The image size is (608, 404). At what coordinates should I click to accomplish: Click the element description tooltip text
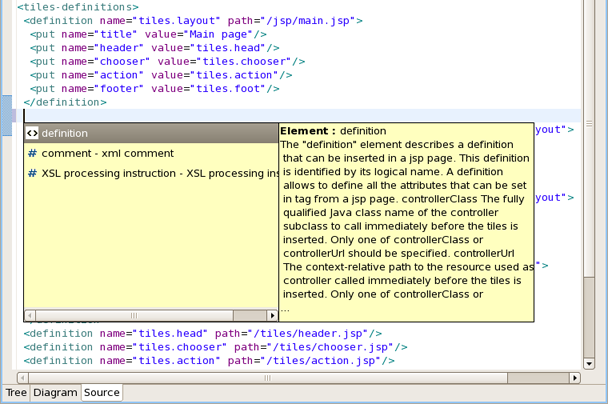[405, 220]
